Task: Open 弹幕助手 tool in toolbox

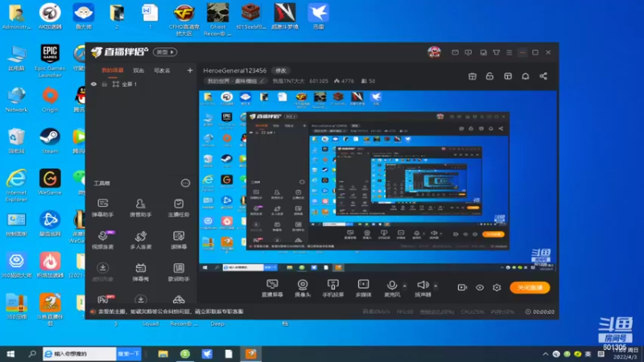Action: (103, 208)
